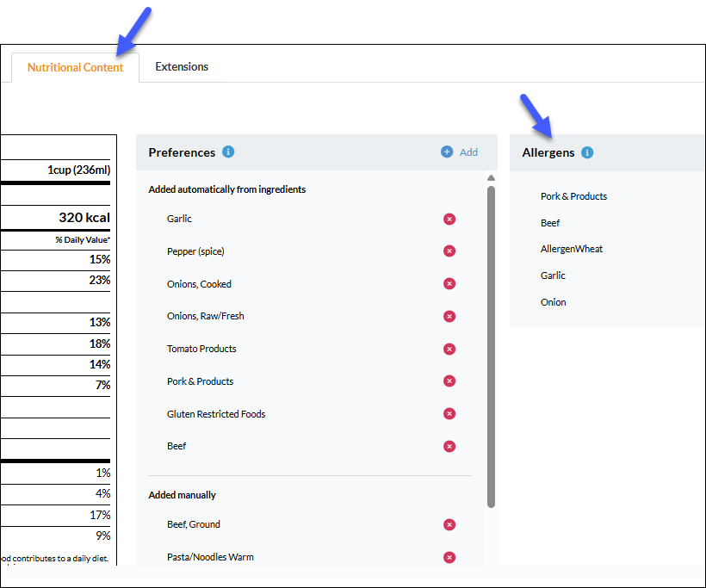Click the Add link in Preferences
Image resolution: width=706 pixels, height=588 pixels.
[x=468, y=152]
